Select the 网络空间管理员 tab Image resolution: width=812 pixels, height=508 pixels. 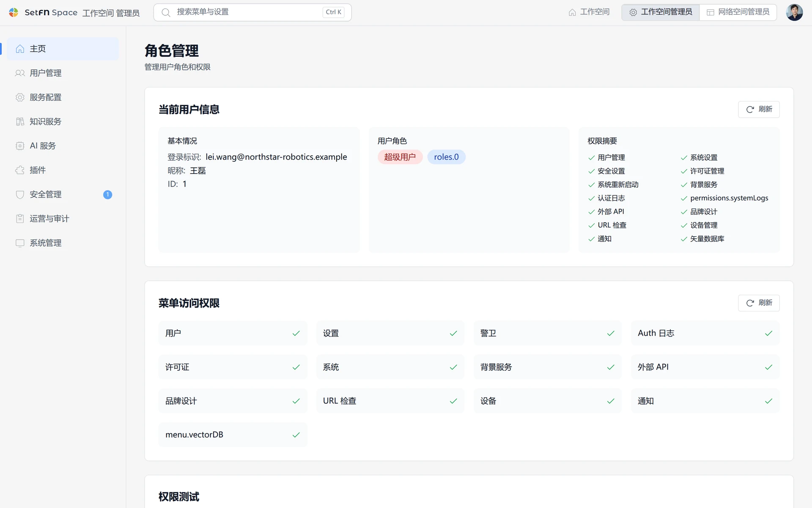[x=738, y=12]
